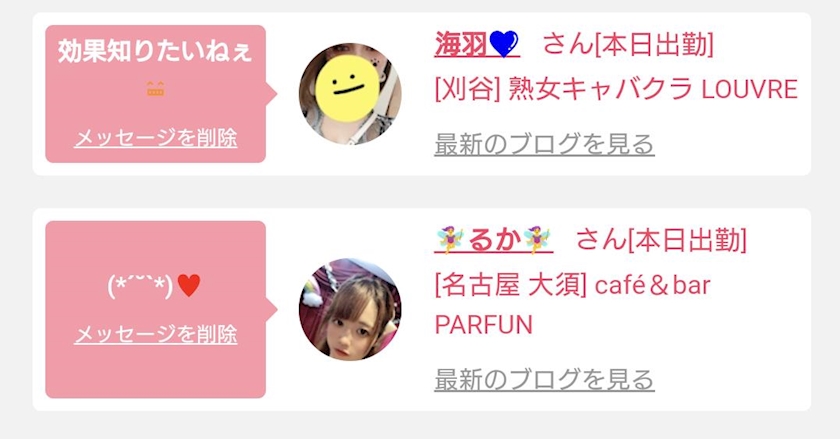Click the blue heart beside 海羽
840x439 pixels.
(x=504, y=44)
